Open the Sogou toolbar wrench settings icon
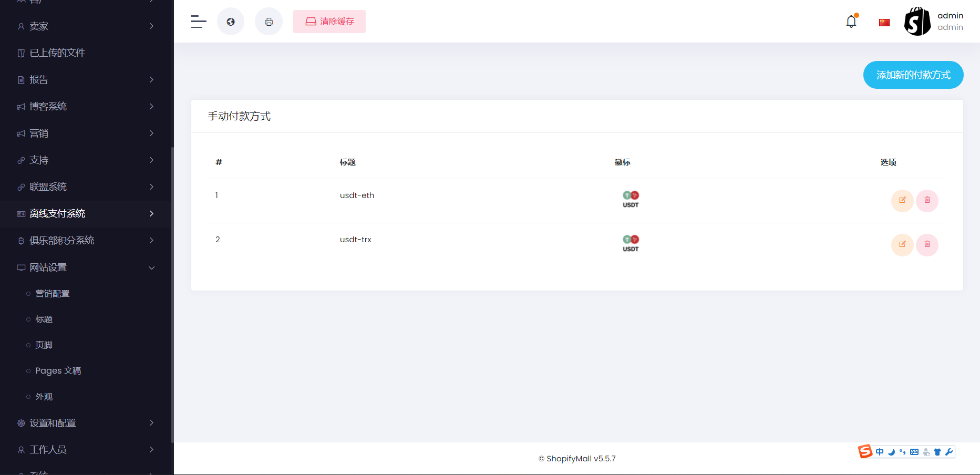 [949, 452]
